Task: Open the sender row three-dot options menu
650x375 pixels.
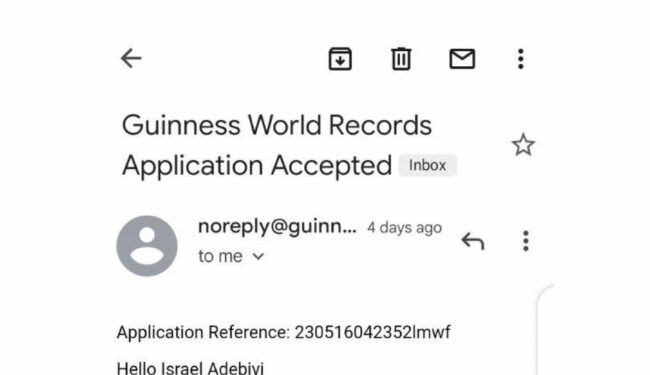Action: pyautogui.click(x=526, y=241)
